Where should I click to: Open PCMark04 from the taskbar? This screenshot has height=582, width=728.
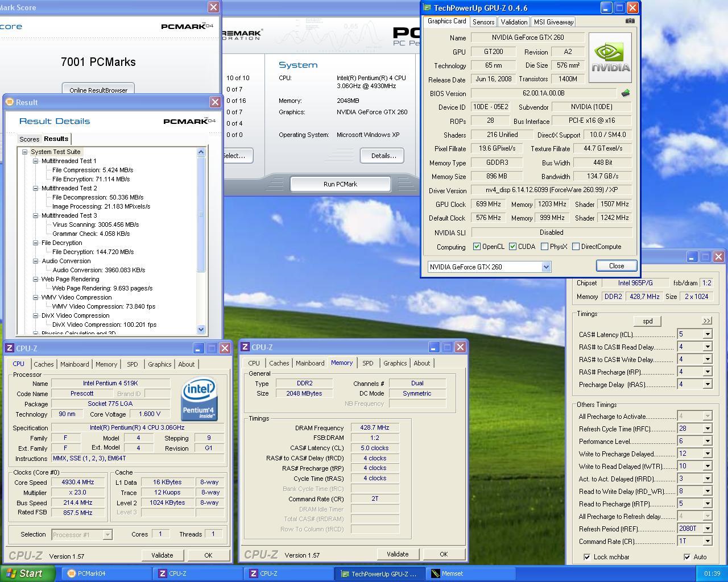tap(106, 573)
